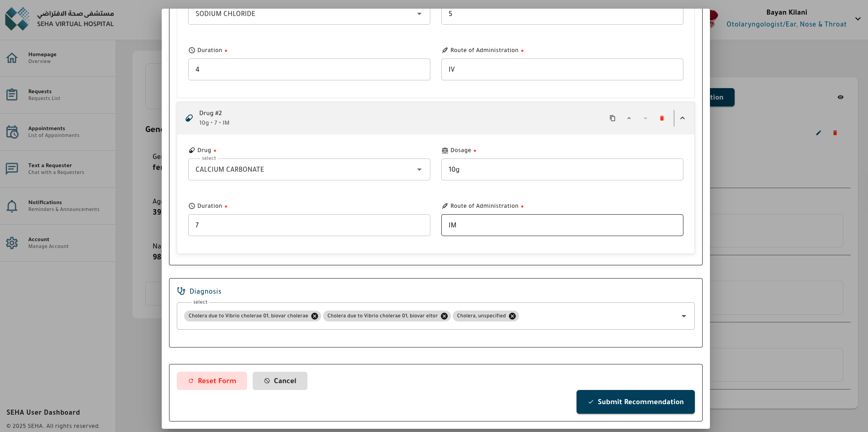Click the Reset Form button
The width and height of the screenshot is (868, 432).
click(x=212, y=381)
